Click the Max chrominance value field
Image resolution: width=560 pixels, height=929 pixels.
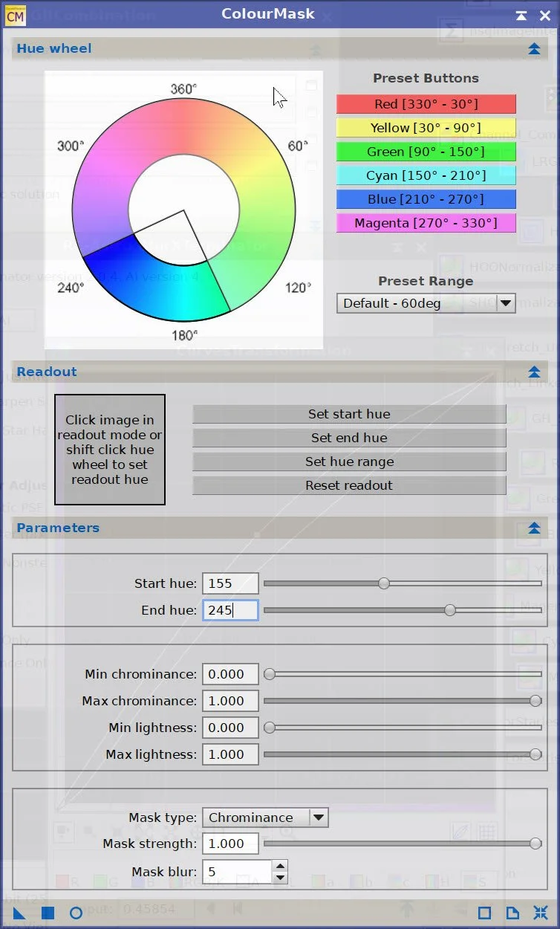[230, 701]
